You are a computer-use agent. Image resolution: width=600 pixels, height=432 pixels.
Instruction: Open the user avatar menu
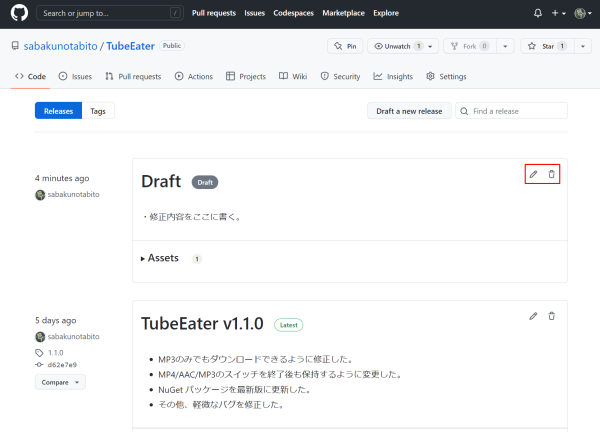(583, 13)
